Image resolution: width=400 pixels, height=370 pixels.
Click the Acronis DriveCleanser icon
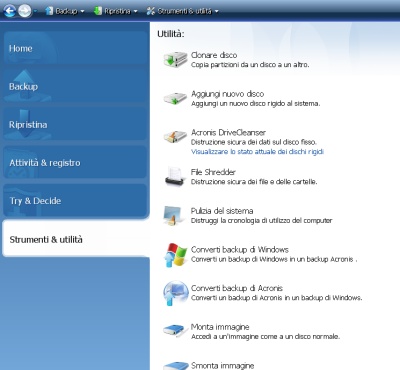click(x=175, y=137)
